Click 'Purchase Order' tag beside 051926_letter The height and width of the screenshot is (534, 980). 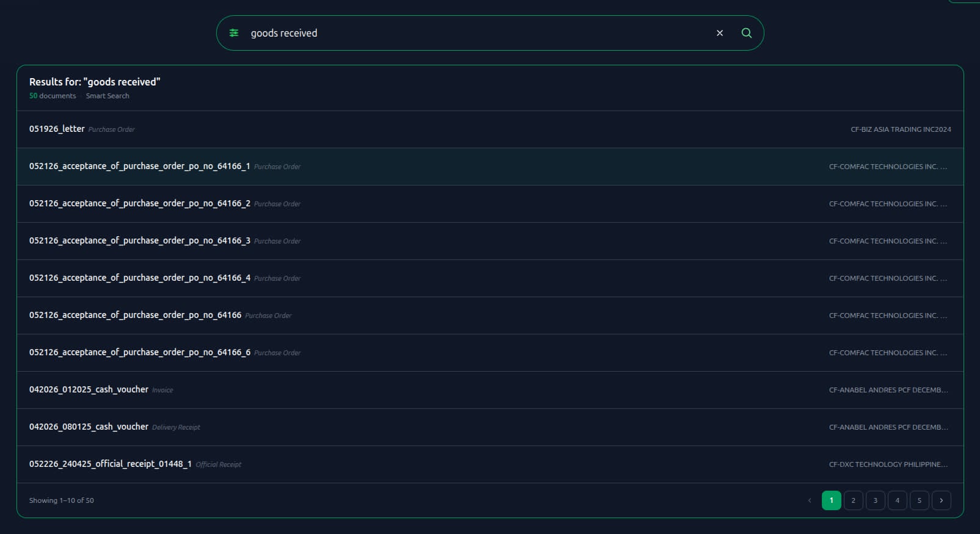coord(112,129)
